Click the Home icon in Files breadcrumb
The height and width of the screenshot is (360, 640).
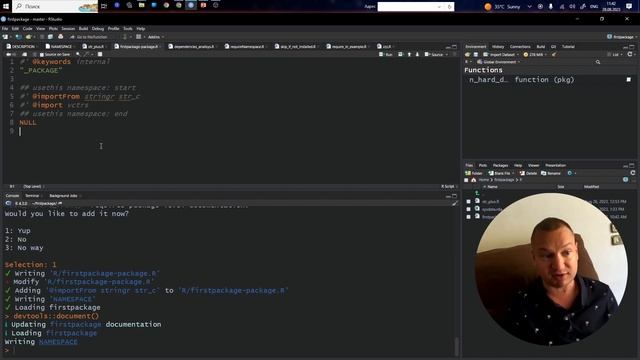tap(474, 180)
